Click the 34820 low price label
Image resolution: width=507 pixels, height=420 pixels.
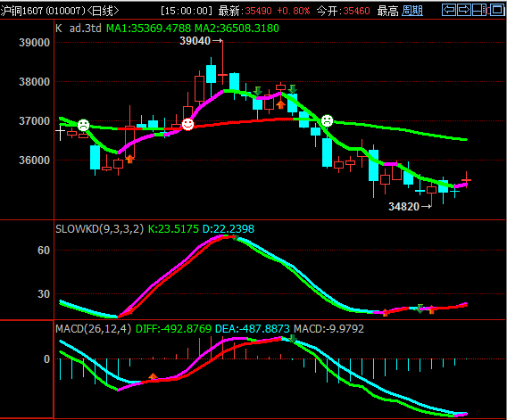point(403,207)
